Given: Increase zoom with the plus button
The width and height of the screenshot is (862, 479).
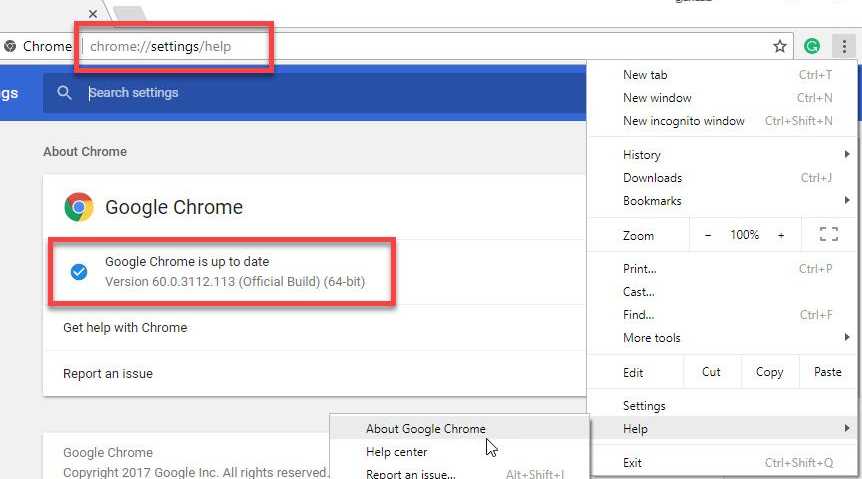Looking at the screenshot, I should coord(781,235).
